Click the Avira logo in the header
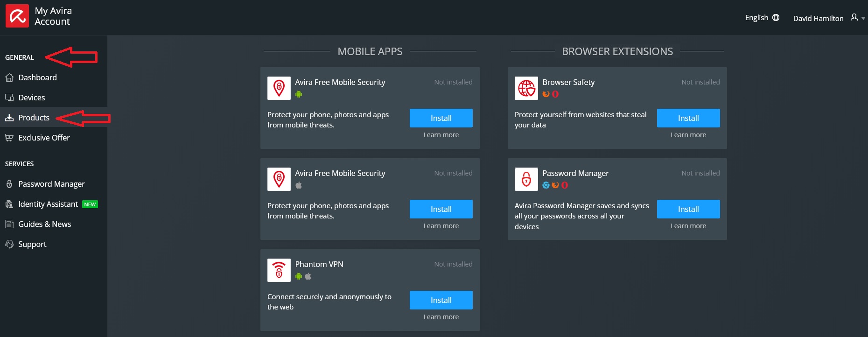 [17, 16]
